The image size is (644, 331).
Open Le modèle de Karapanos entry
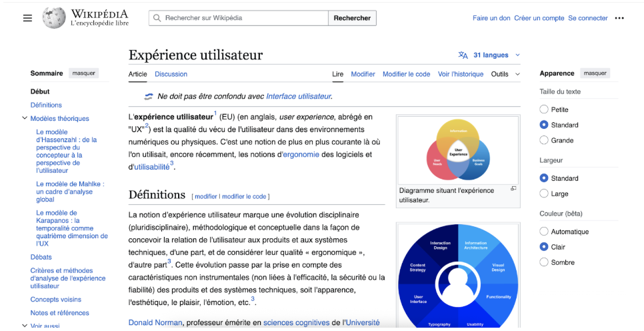72,228
